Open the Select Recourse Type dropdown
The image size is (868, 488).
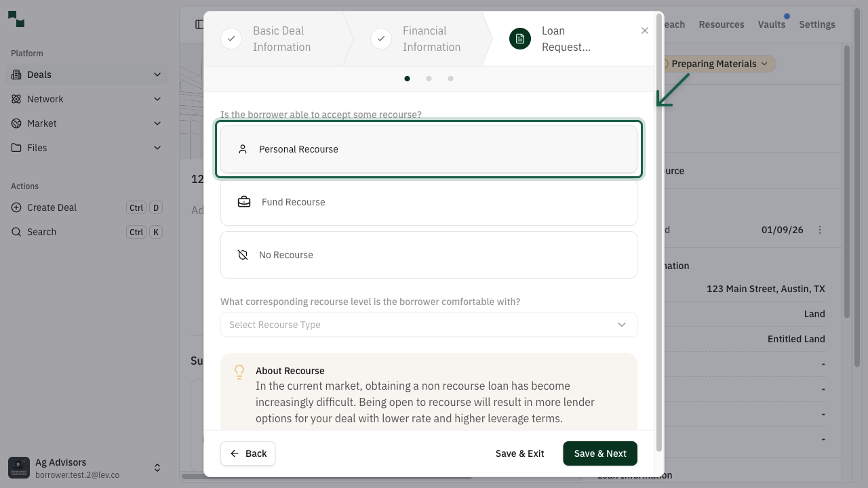pyautogui.click(x=429, y=325)
